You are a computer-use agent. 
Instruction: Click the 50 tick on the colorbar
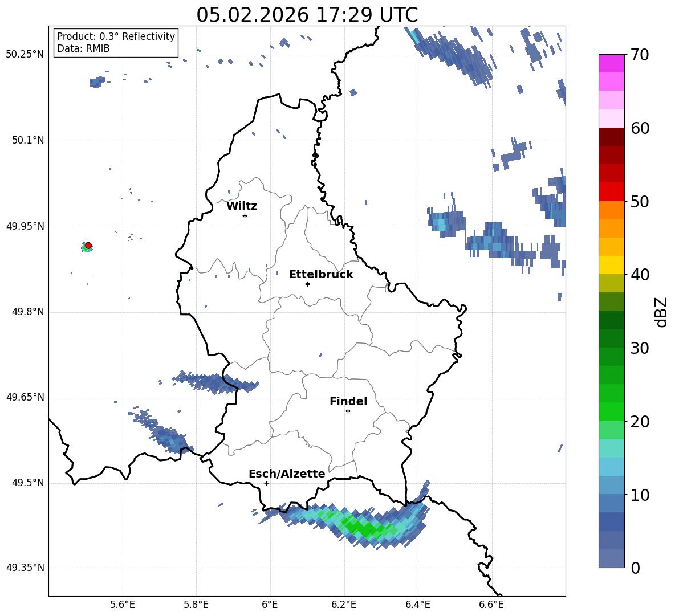click(640, 201)
